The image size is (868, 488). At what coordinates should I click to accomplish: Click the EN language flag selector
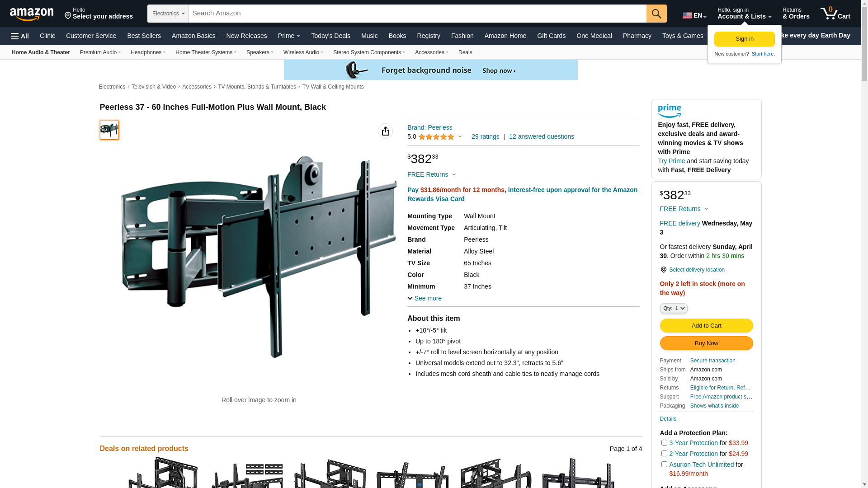point(694,15)
